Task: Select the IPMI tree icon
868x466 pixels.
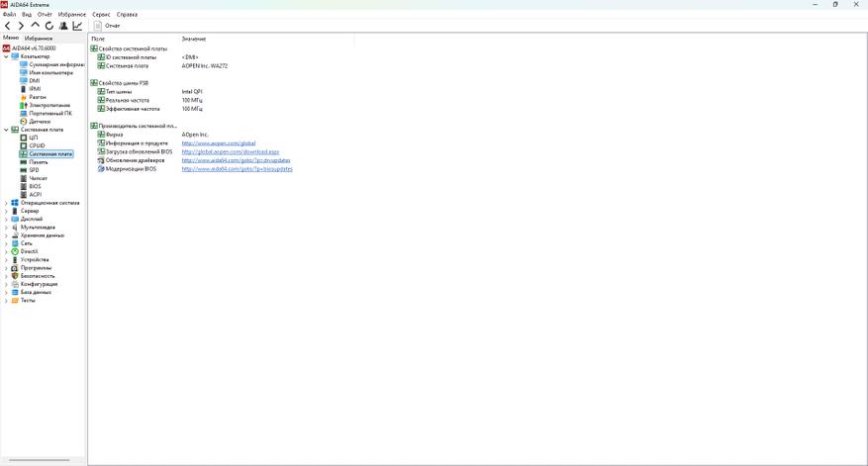Action: click(23, 89)
